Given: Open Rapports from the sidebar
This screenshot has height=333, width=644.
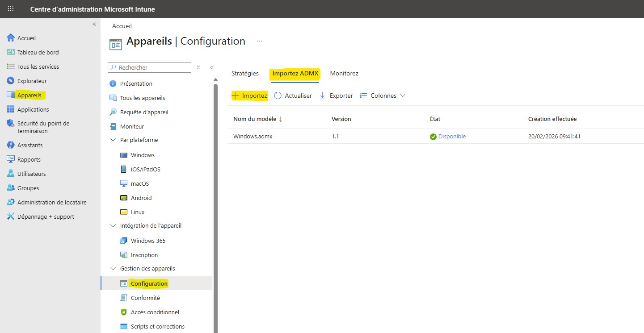Looking at the screenshot, I should click(28, 159).
